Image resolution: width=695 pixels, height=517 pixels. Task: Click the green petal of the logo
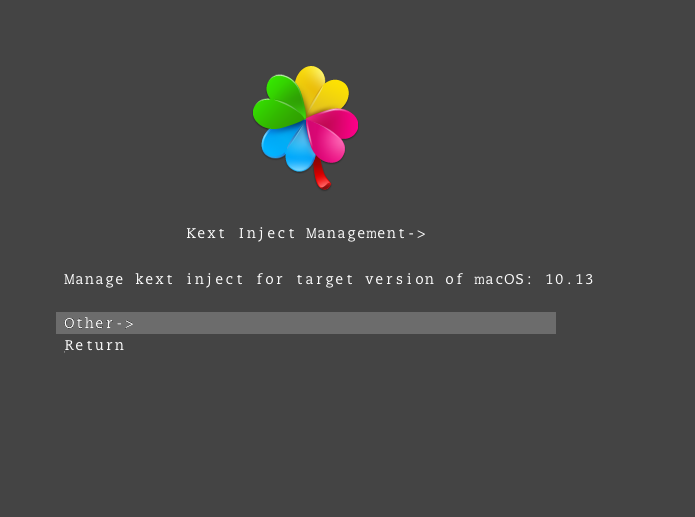click(x=278, y=104)
